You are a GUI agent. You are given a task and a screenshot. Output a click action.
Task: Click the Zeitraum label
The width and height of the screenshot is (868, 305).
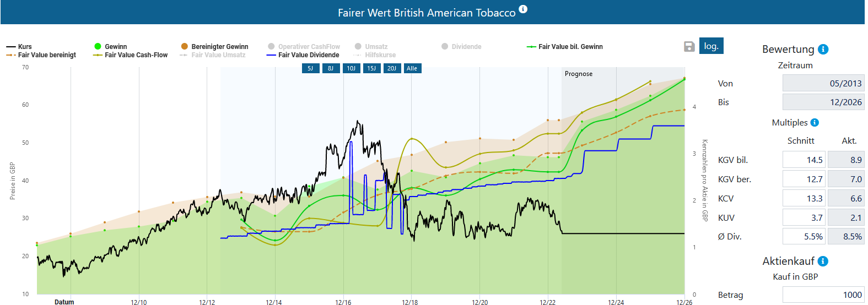(x=795, y=66)
